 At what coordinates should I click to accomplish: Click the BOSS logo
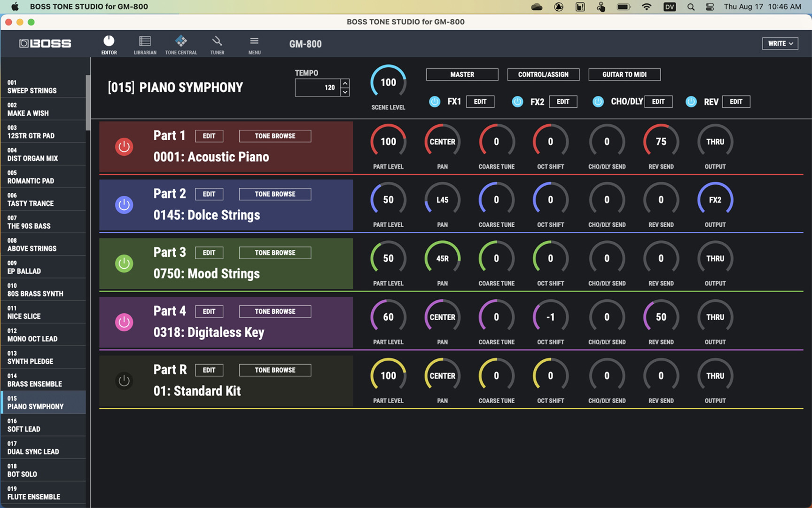pyautogui.click(x=45, y=44)
